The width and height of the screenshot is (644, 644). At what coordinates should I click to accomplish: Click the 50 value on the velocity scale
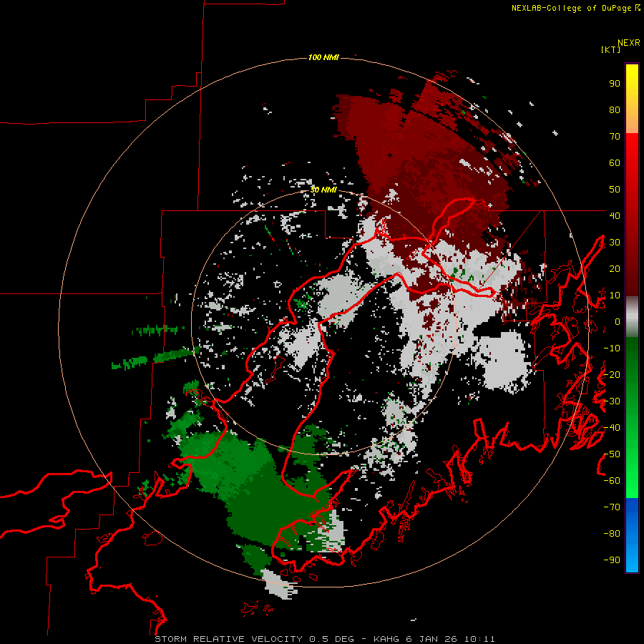point(615,190)
